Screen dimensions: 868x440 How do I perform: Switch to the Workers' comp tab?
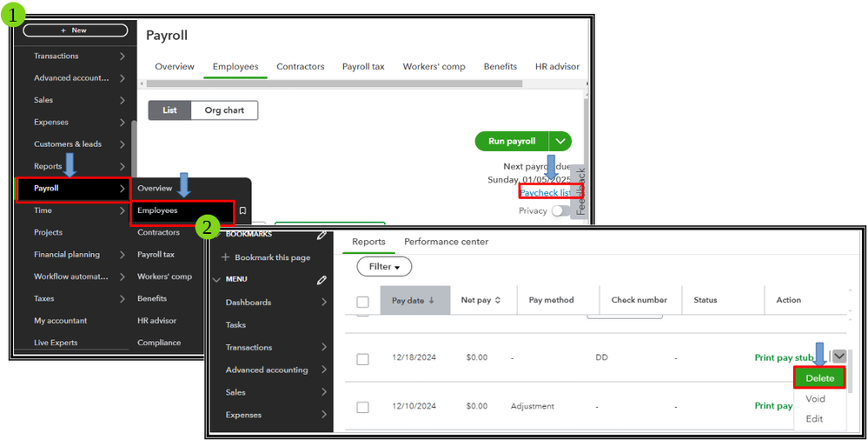click(x=434, y=66)
